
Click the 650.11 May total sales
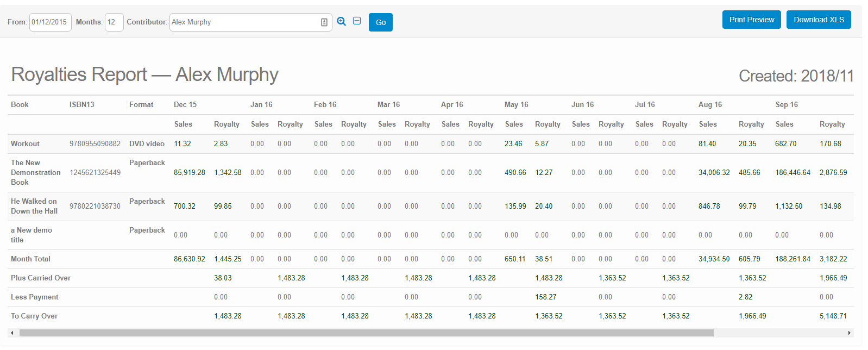coord(515,259)
